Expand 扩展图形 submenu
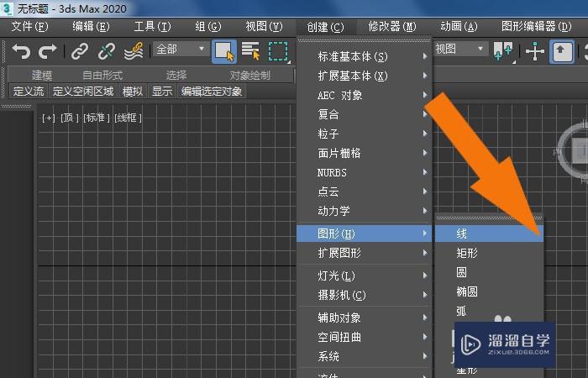 coord(365,253)
